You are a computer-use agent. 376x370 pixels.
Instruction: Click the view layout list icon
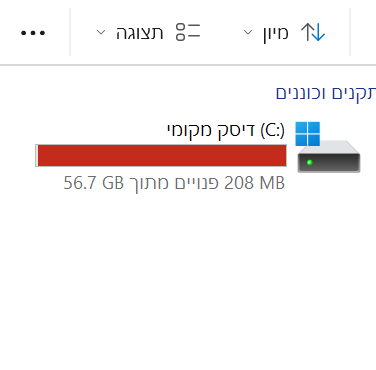click(188, 32)
